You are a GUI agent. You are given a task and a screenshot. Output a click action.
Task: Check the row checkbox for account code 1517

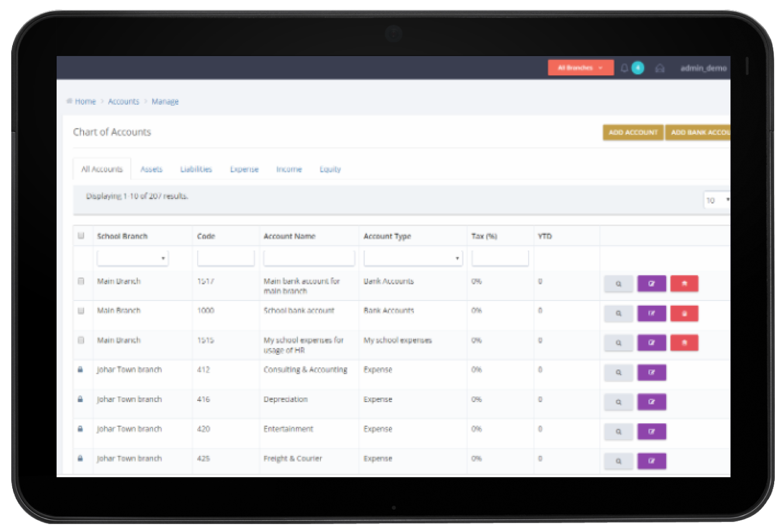pyautogui.click(x=80, y=279)
